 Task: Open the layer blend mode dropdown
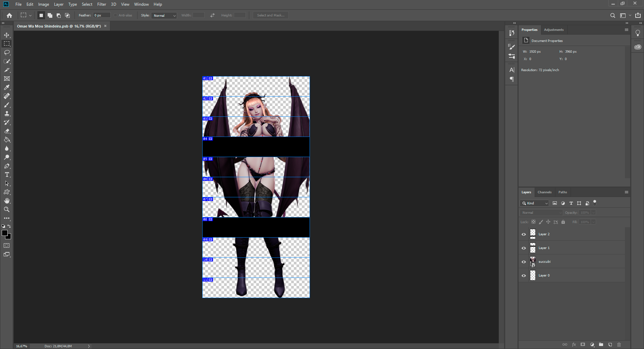[541, 213]
